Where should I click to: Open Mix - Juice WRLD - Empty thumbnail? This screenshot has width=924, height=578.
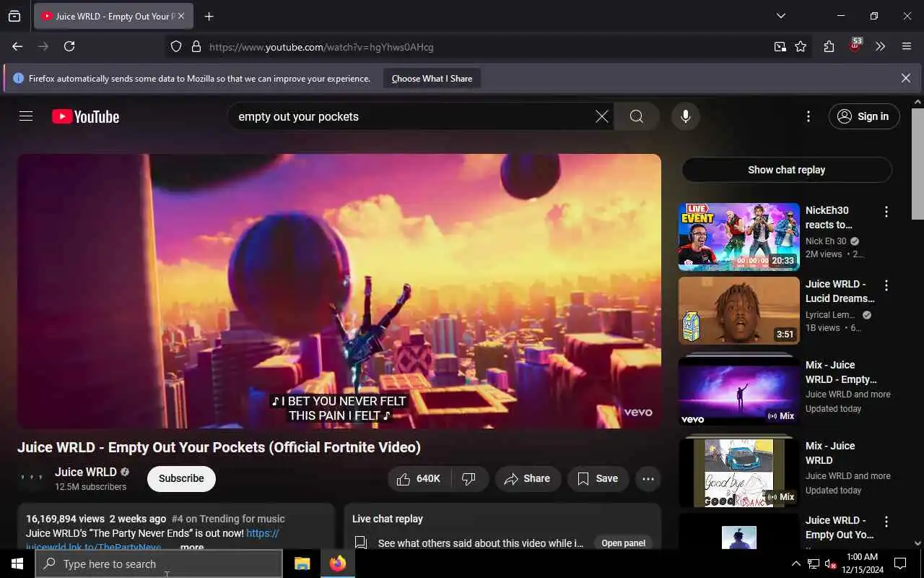[738, 390]
